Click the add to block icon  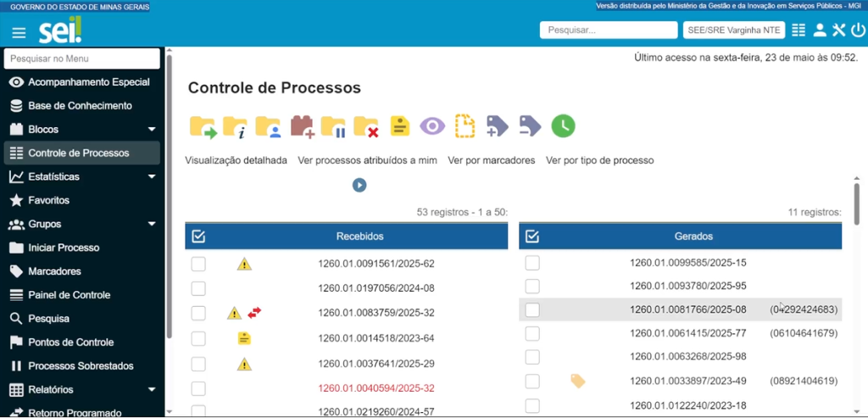tap(303, 127)
